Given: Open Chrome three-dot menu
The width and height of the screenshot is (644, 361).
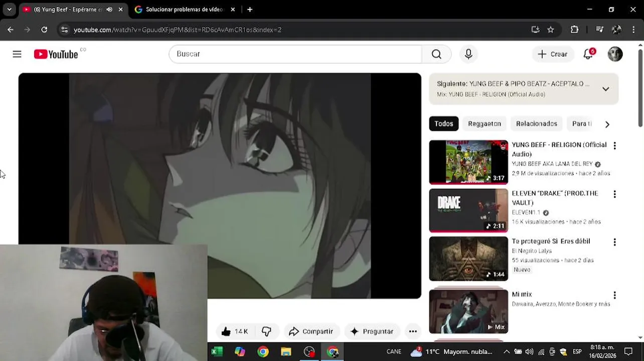Looking at the screenshot, I should point(634,30).
